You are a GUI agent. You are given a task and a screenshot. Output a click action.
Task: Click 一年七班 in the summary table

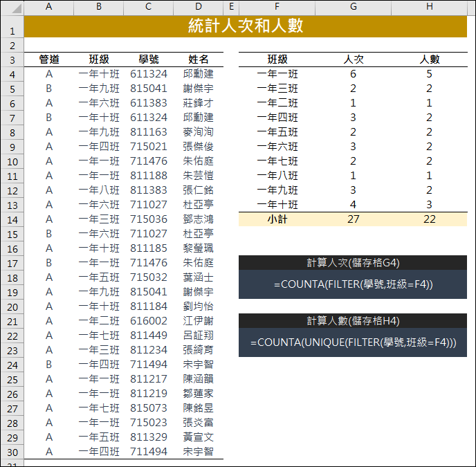click(x=277, y=161)
